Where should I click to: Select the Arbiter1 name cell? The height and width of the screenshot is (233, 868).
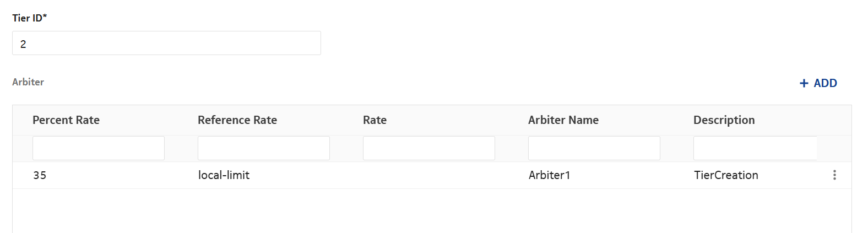click(x=549, y=175)
